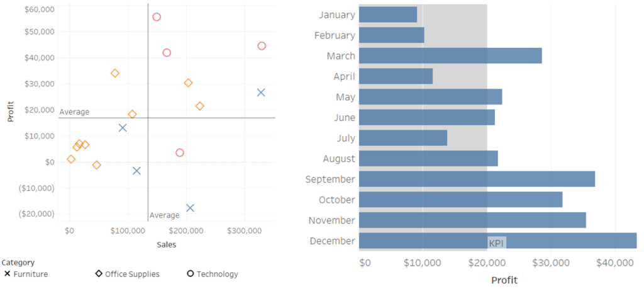Screen dimensions: 644x289
Task: Click the KPI reference band label
Action: pyautogui.click(x=496, y=243)
